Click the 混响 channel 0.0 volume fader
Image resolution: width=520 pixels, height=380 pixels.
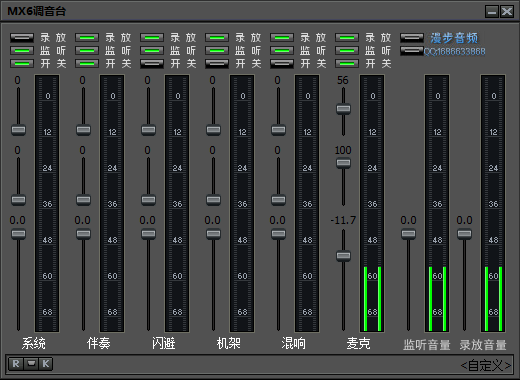(278, 234)
